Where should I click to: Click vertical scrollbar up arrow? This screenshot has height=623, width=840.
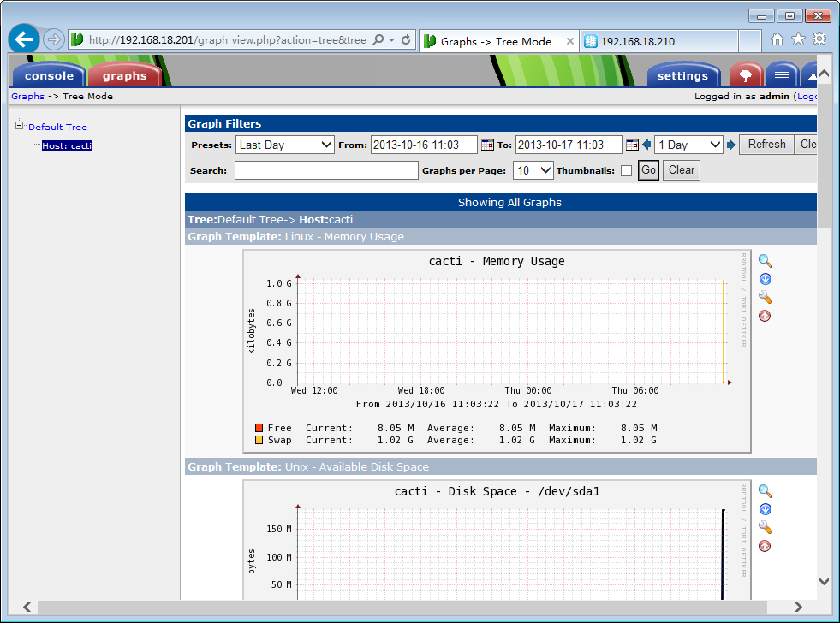[824, 74]
